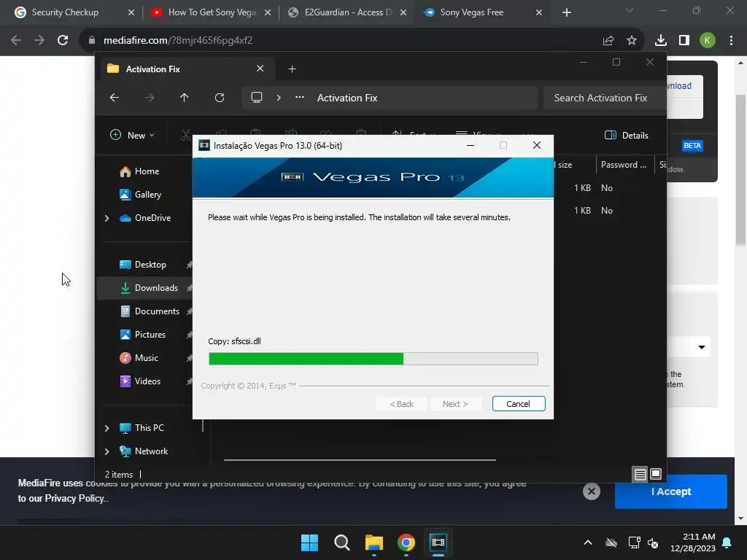Select OneDrive in the sidebar
Screen dimensions: 747x560
click(x=145, y=218)
